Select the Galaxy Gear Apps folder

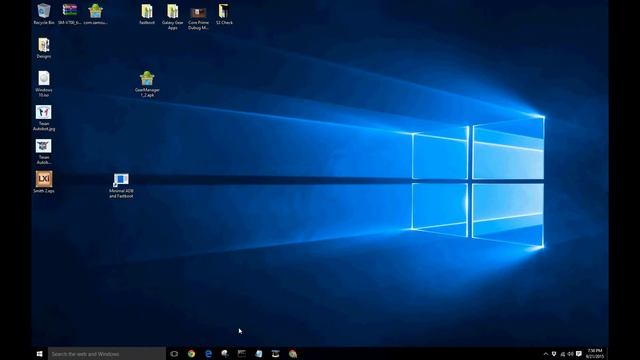coord(173,17)
